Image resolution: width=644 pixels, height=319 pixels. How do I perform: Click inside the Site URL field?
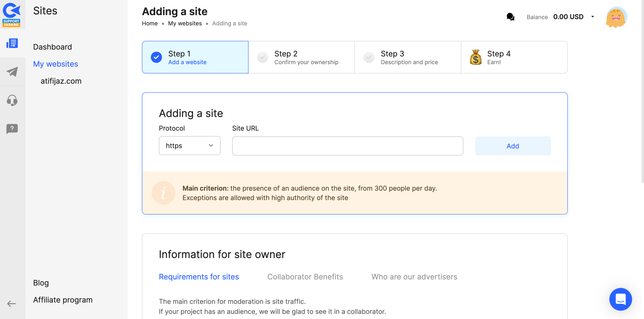point(347,146)
